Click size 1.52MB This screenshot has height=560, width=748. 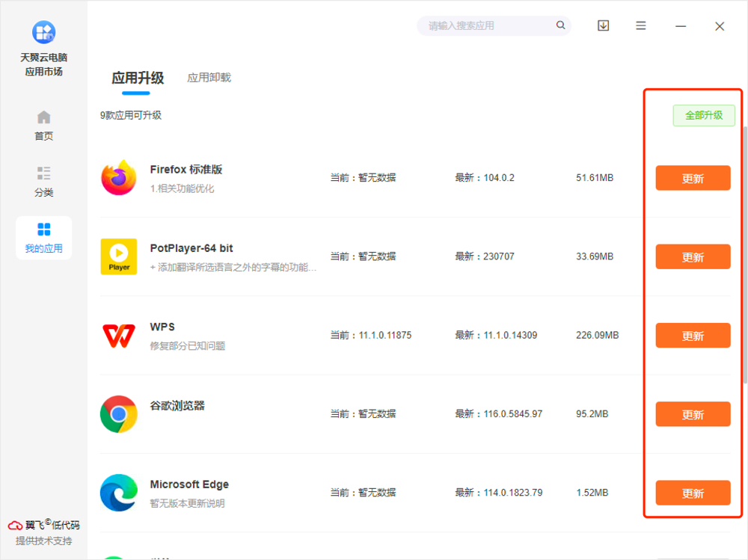592,493
